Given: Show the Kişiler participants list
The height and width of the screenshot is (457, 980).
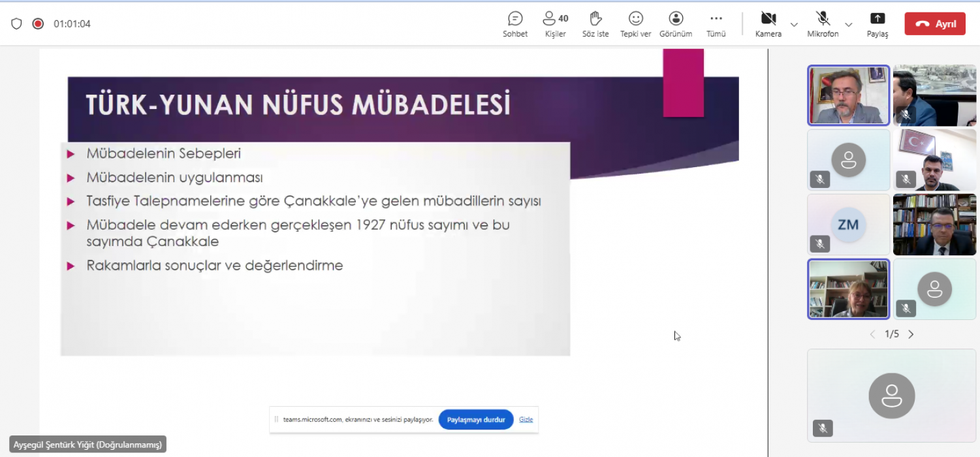Looking at the screenshot, I should (556, 24).
